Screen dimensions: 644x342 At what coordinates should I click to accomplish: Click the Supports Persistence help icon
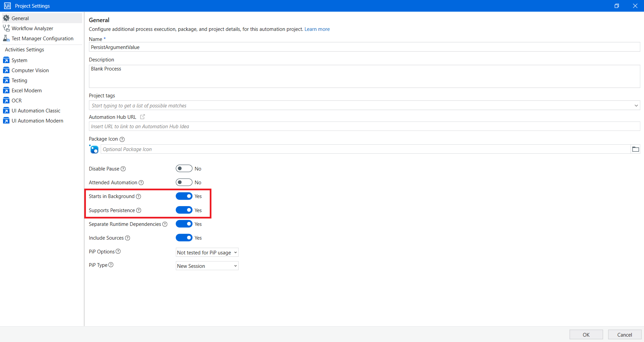(139, 210)
